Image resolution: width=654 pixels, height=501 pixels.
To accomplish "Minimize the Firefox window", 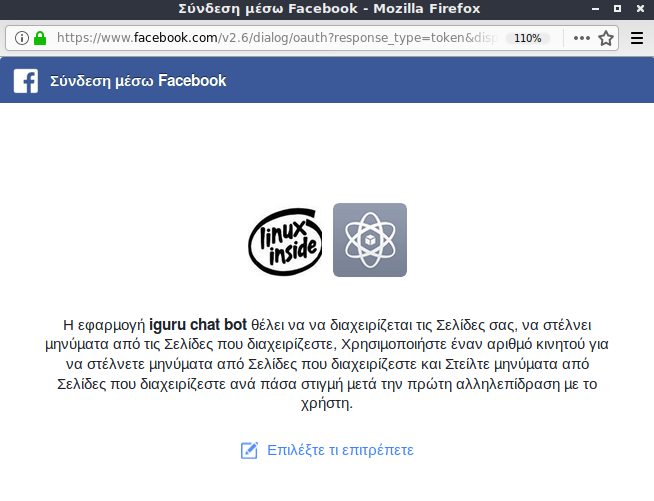I will pos(596,8).
